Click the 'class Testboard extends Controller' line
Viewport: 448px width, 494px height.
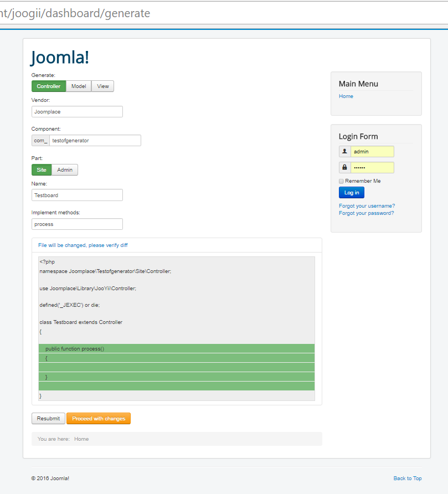pos(81,322)
